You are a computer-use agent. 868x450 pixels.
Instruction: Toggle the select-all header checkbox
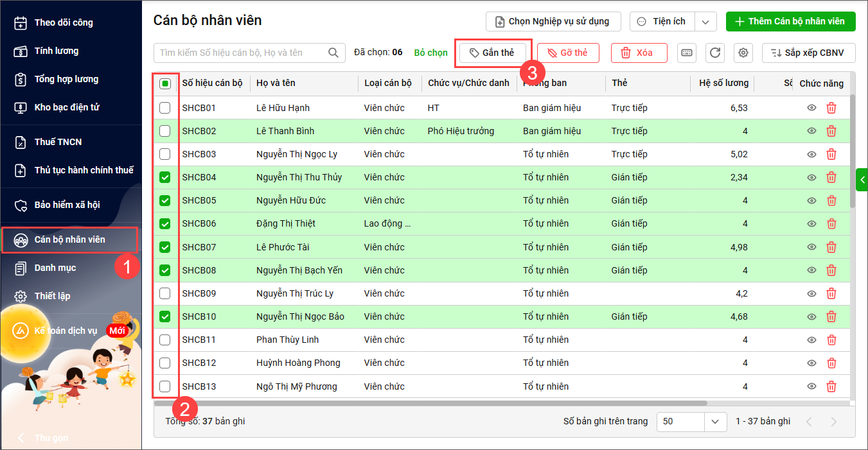[165, 83]
